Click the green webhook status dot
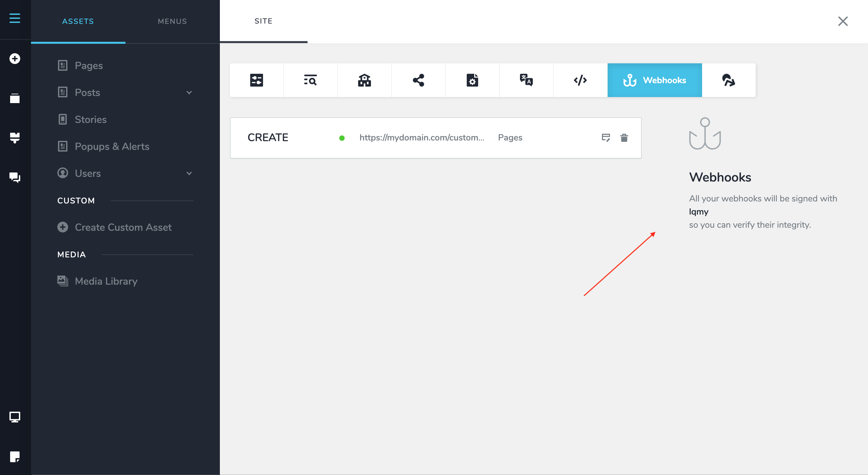 (342, 138)
